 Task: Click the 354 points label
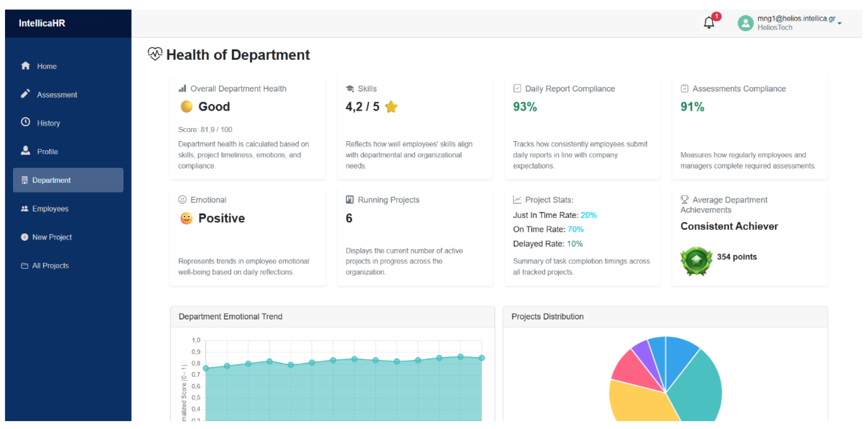coord(737,257)
